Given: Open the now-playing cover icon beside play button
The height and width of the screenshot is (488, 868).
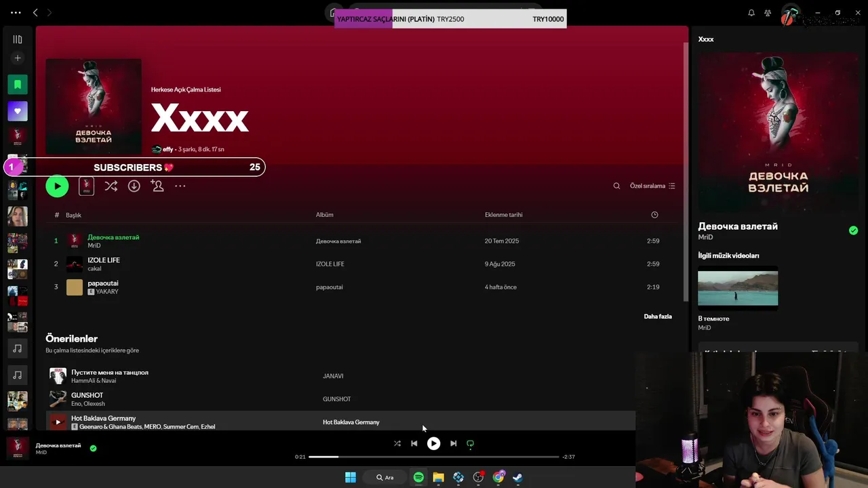Looking at the screenshot, I should pos(86,186).
